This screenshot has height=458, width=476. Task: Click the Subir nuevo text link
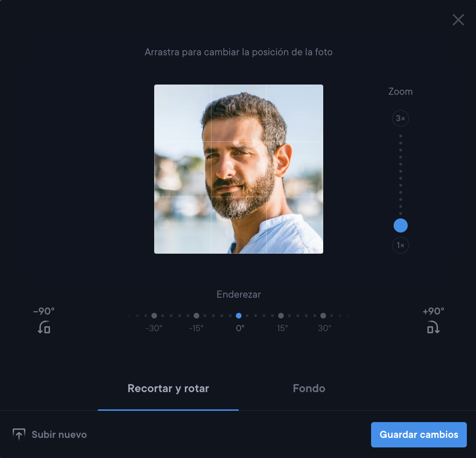[x=59, y=435]
